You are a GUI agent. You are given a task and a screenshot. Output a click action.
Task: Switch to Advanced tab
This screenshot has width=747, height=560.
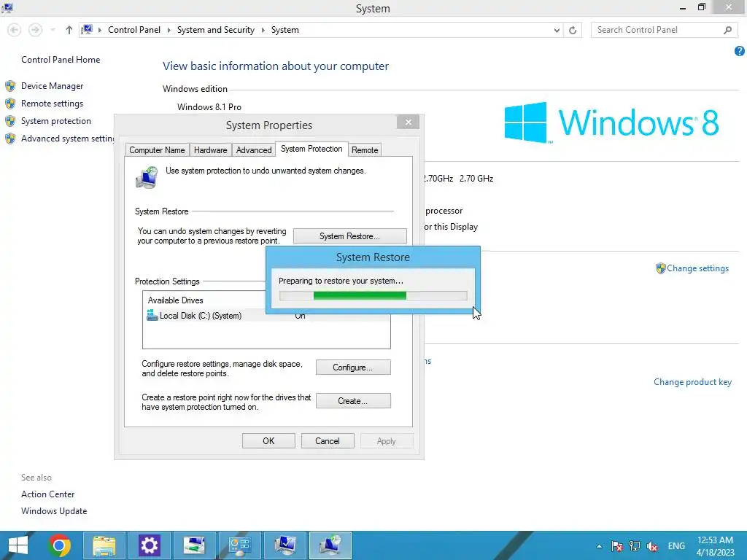[253, 150]
